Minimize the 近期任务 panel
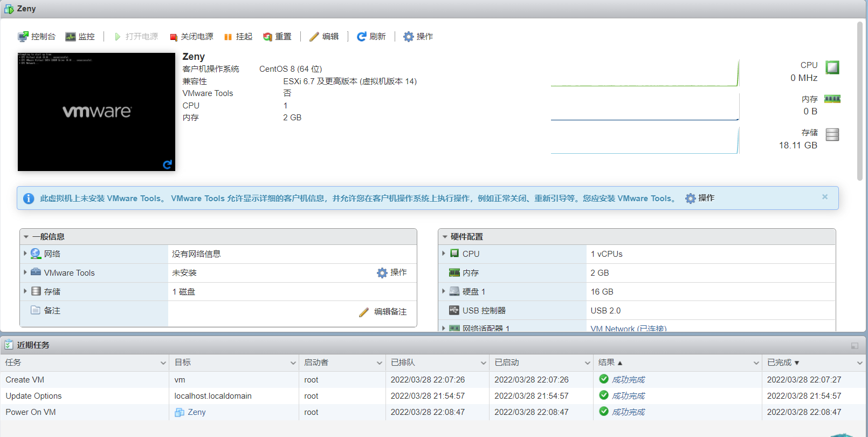This screenshot has height=437, width=868. [x=855, y=345]
